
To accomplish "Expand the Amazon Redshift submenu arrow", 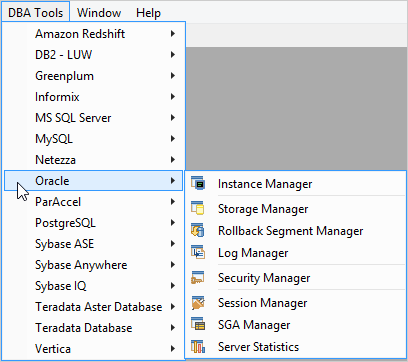I will [173, 34].
